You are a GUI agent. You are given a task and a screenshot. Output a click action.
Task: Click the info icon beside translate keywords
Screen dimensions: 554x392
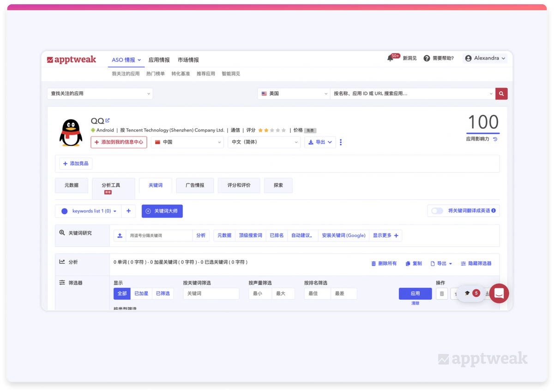click(x=494, y=211)
